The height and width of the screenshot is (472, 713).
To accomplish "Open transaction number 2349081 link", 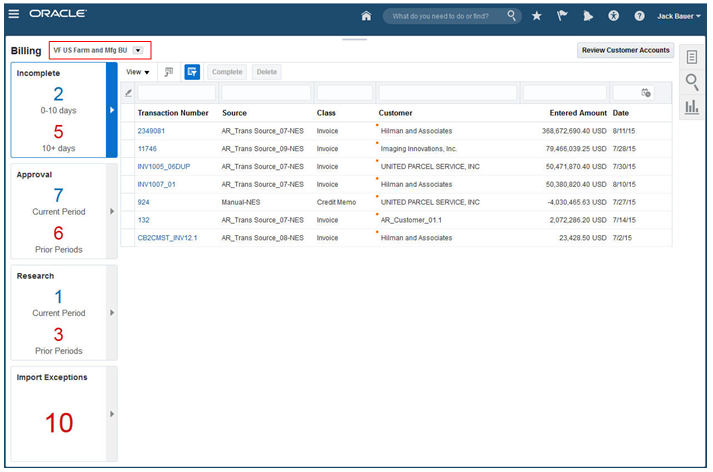I will pyautogui.click(x=151, y=131).
